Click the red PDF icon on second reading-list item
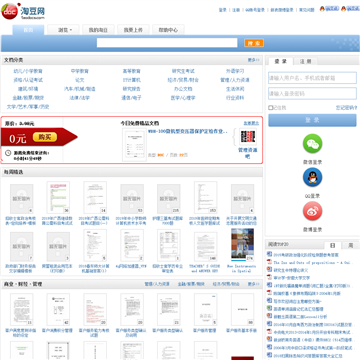Viewport: 360px width, 360px height. (269, 262)
